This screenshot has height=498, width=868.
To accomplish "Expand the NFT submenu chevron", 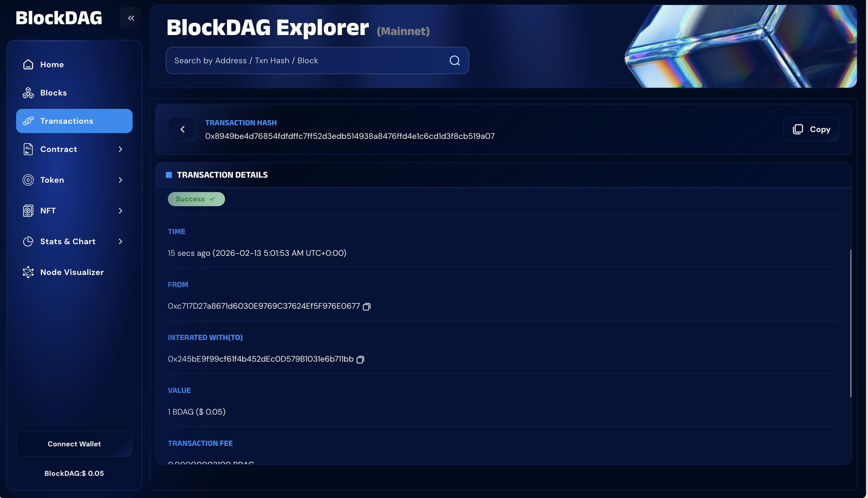I will (x=120, y=211).
